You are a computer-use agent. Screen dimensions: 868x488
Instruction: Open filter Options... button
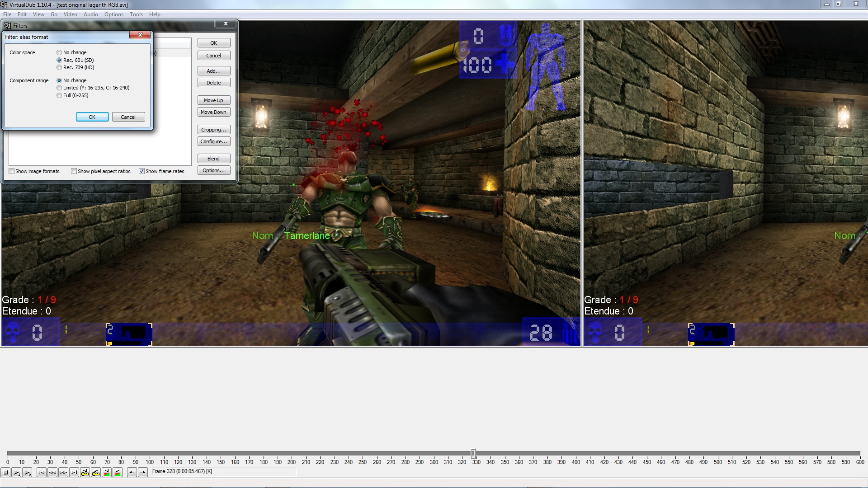[214, 170]
